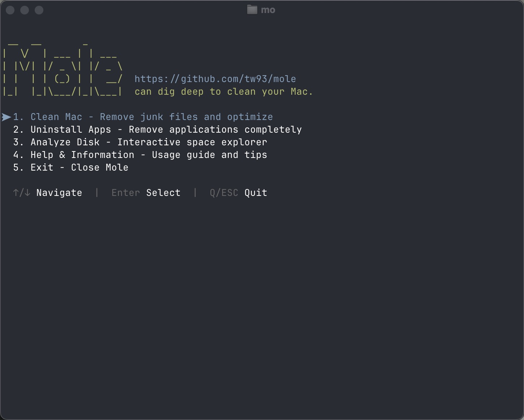Click the 'can dig deep' tagline text
Viewport: 524px width, 420px height.
tap(224, 92)
